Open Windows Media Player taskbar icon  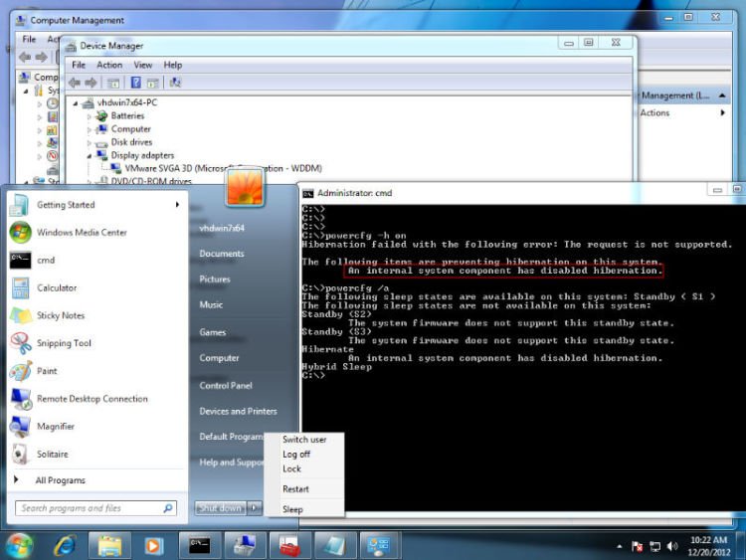pos(153,546)
